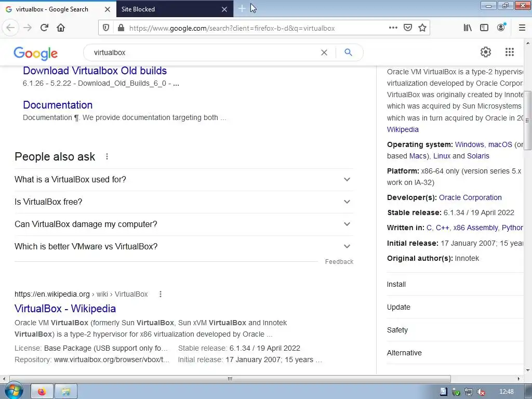Image resolution: width=532 pixels, height=399 pixels.
Task: Expand 'What is a VirtualBox used for?'
Action: pyautogui.click(x=184, y=179)
